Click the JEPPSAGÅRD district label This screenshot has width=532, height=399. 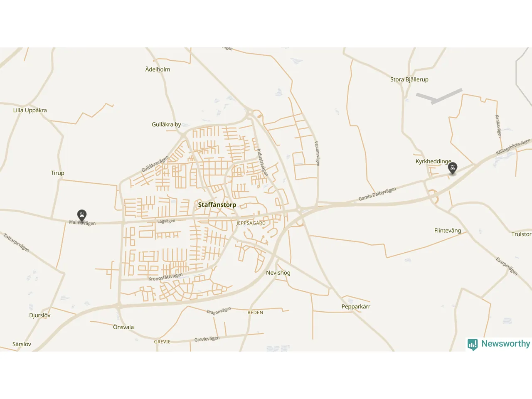251,223
